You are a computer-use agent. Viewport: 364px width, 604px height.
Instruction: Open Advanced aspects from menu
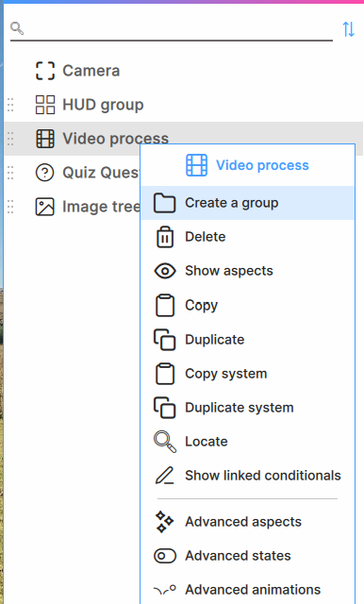click(247, 522)
